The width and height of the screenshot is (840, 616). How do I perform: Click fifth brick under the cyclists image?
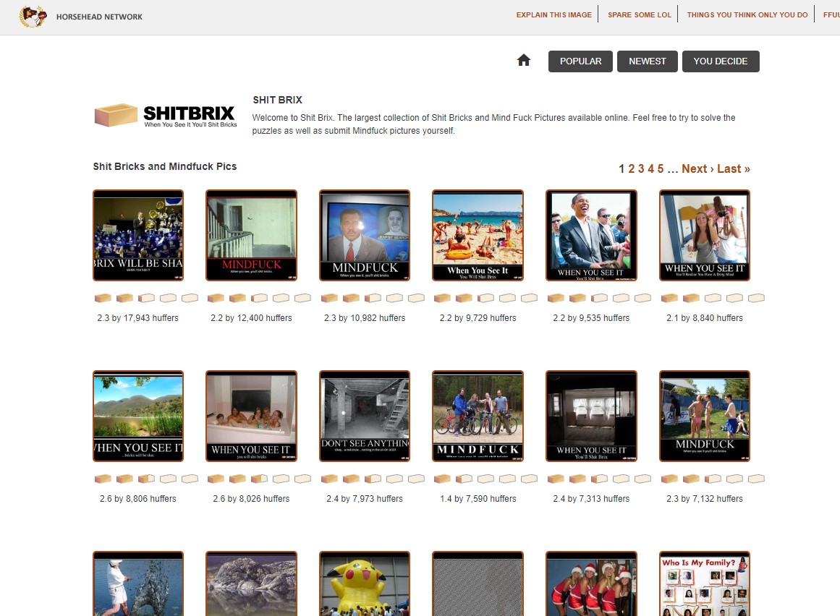click(529, 479)
